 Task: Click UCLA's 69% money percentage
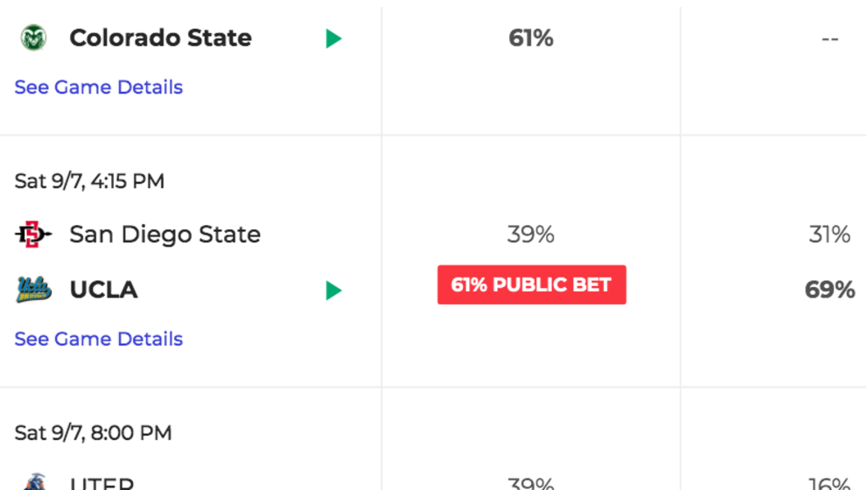coord(829,290)
